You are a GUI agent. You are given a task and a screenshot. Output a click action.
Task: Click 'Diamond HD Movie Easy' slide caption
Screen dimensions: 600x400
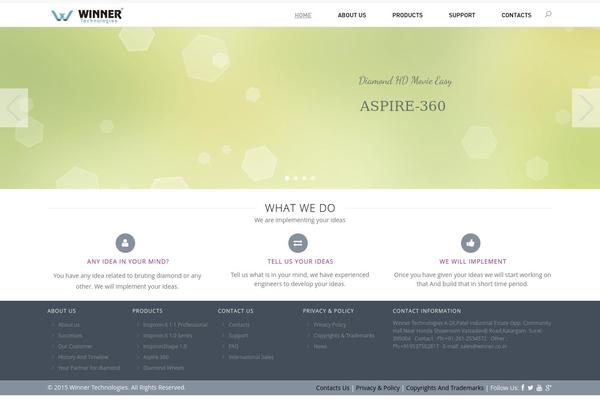[x=405, y=81]
